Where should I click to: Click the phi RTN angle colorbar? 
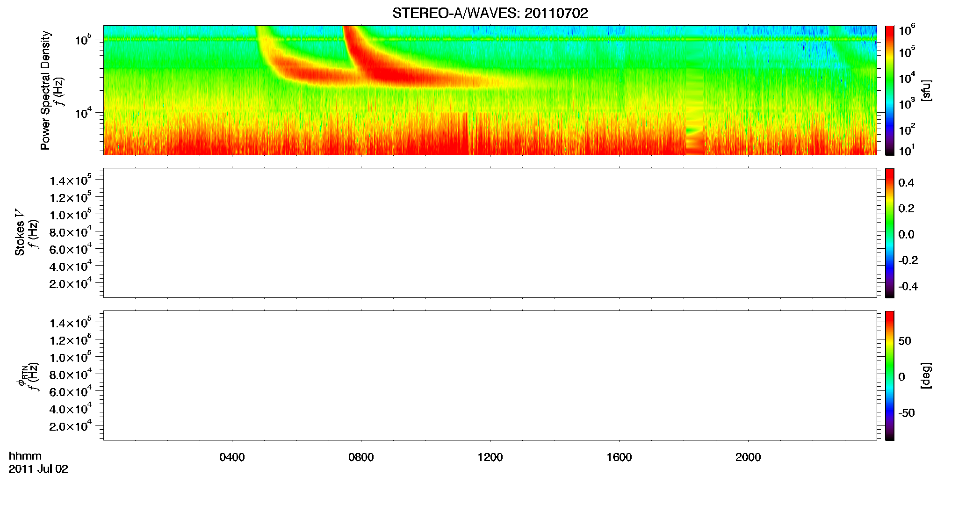click(889, 375)
